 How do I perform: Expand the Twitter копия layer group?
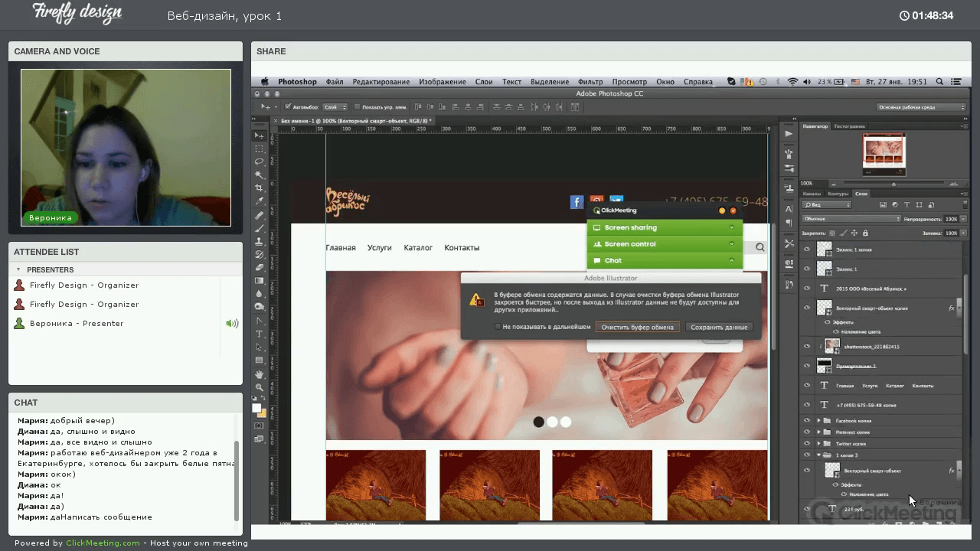[x=818, y=444]
